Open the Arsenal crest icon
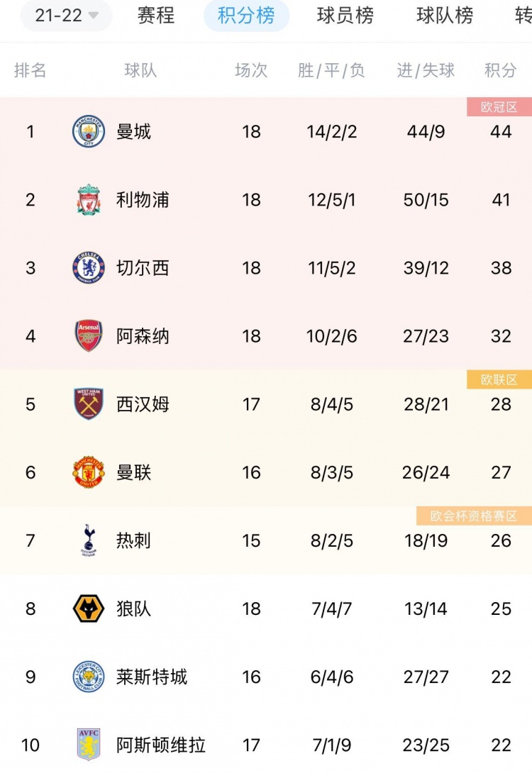 tap(89, 335)
